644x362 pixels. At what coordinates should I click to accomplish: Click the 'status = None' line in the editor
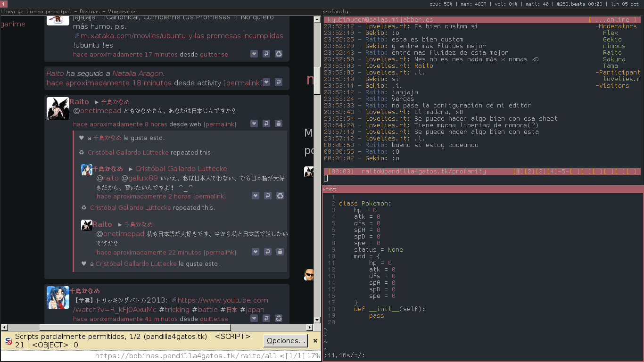(x=379, y=250)
